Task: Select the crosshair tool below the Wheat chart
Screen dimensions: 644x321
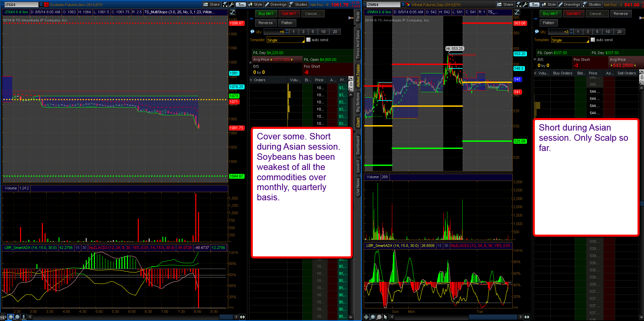Action: tap(366, 317)
